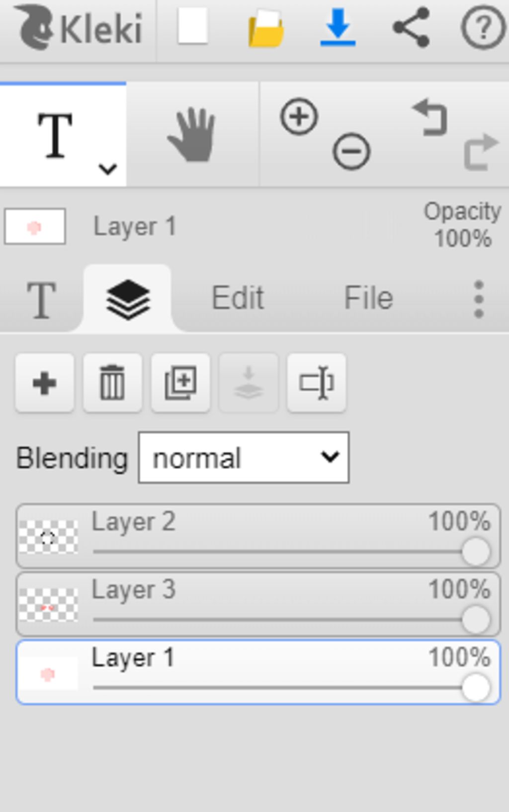Click Layer 2 opacity slider handle
The width and height of the screenshot is (509, 812).
click(476, 552)
